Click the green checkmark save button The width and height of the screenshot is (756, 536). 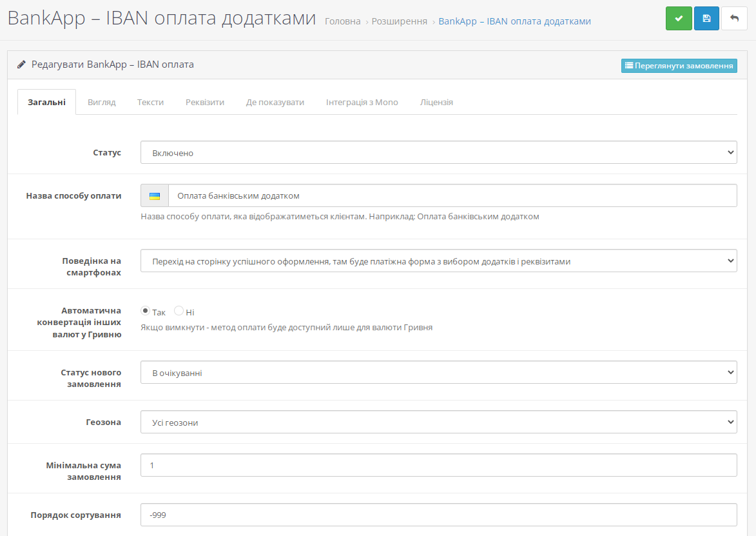point(679,19)
